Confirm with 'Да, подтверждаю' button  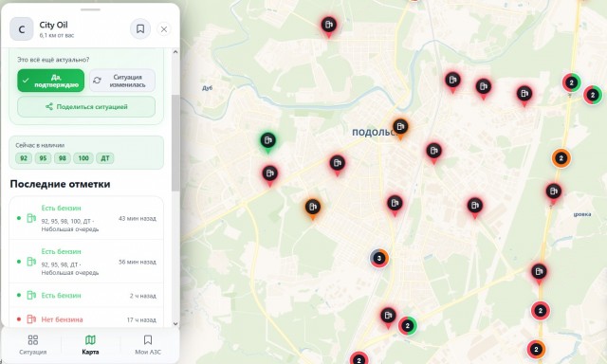(x=50, y=81)
